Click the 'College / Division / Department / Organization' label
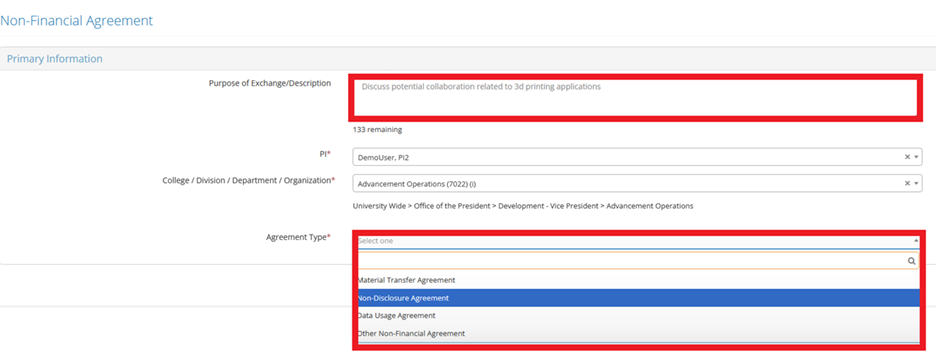 [x=249, y=180]
